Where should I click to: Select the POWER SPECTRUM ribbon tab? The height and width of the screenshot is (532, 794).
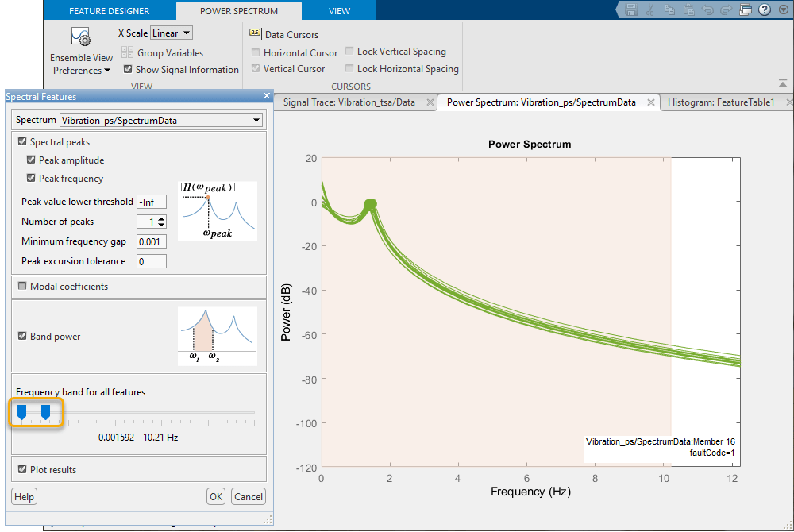(239, 10)
